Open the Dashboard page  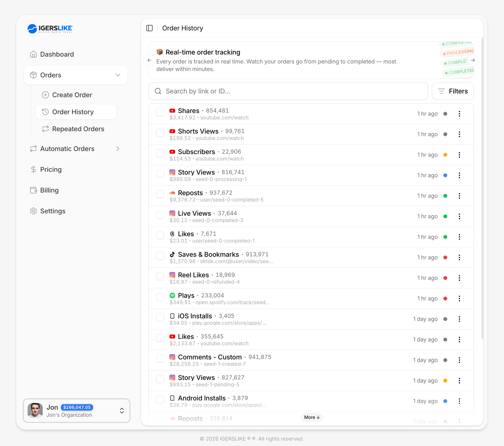point(75,54)
